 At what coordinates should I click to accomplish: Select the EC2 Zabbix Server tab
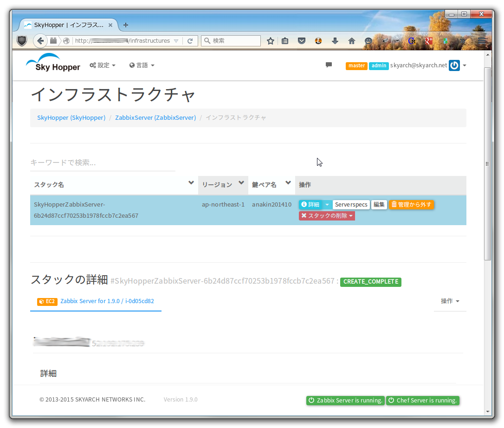tap(96, 301)
